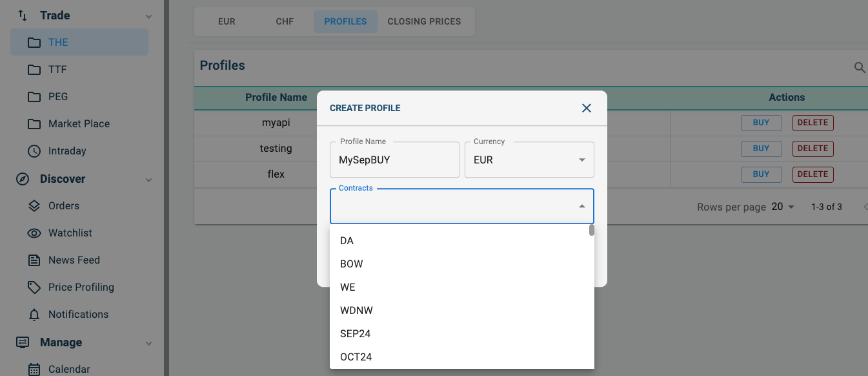Collapse the Trade section chevron
This screenshot has height=376, width=868.
tap(149, 16)
